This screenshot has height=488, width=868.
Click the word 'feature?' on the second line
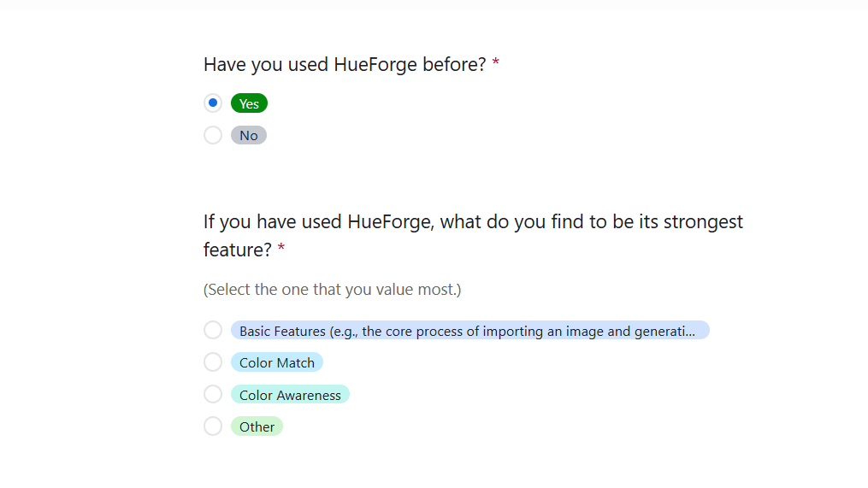point(238,250)
